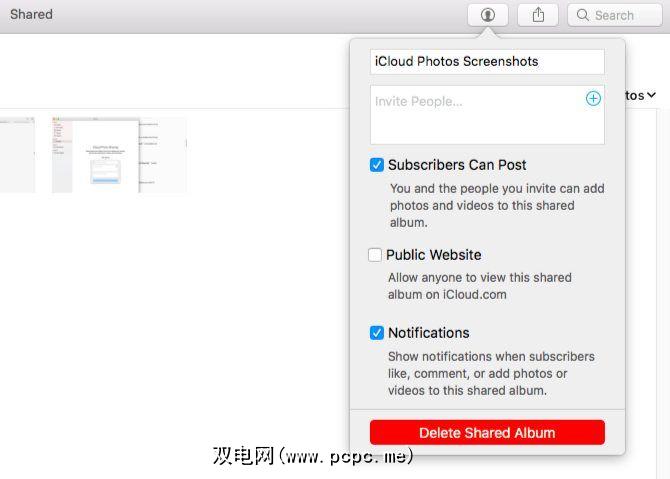Click the Search field in toolbar
Image resolution: width=670 pixels, height=479 pixels.
click(x=614, y=15)
